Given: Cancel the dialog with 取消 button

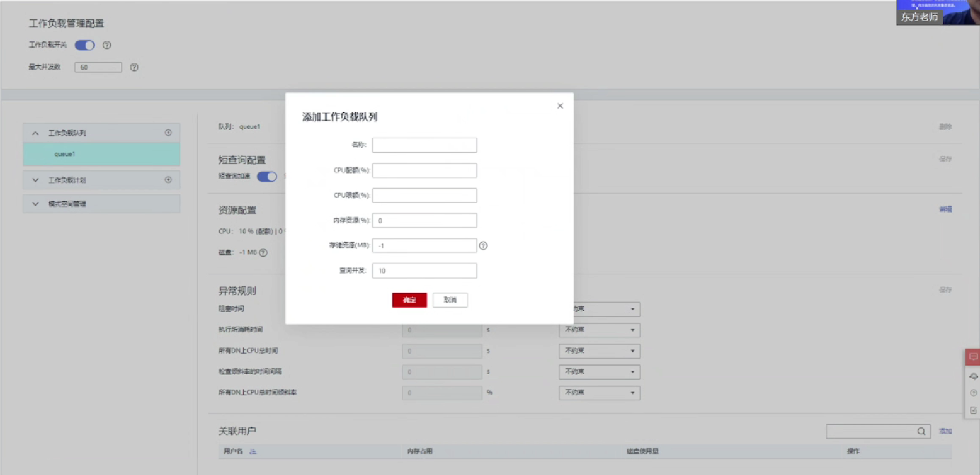Looking at the screenshot, I should click(x=450, y=300).
